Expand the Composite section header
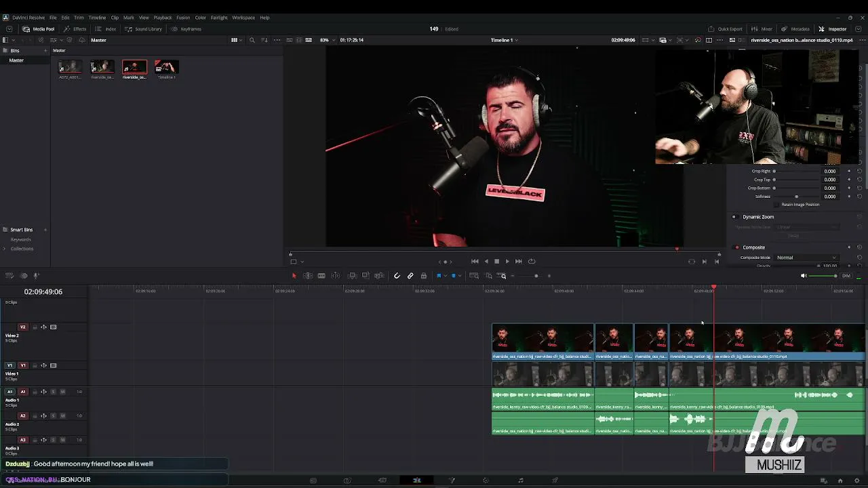Viewport: 868px width, 488px height. pos(753,247)
